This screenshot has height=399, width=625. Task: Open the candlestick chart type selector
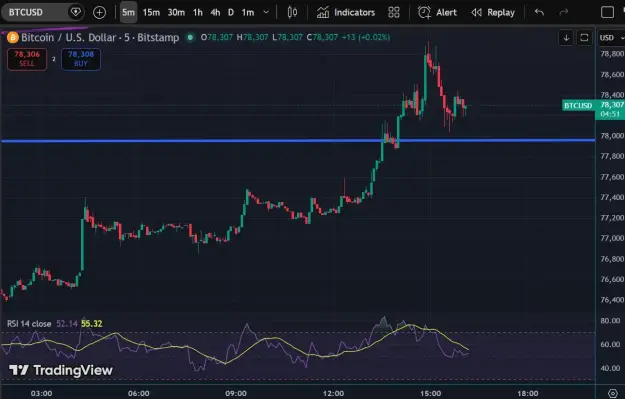pos(292,12)
